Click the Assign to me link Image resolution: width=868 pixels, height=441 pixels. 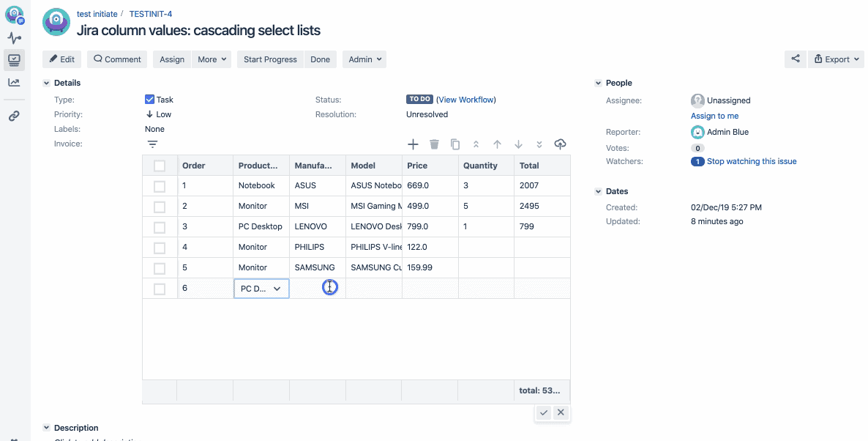click(715, 115)
